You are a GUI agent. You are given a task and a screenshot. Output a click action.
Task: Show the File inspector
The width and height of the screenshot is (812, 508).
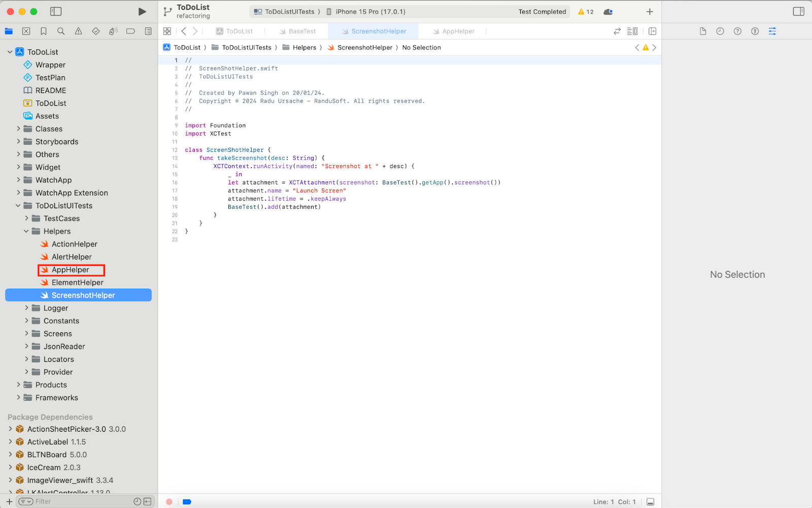click(703, 31)
